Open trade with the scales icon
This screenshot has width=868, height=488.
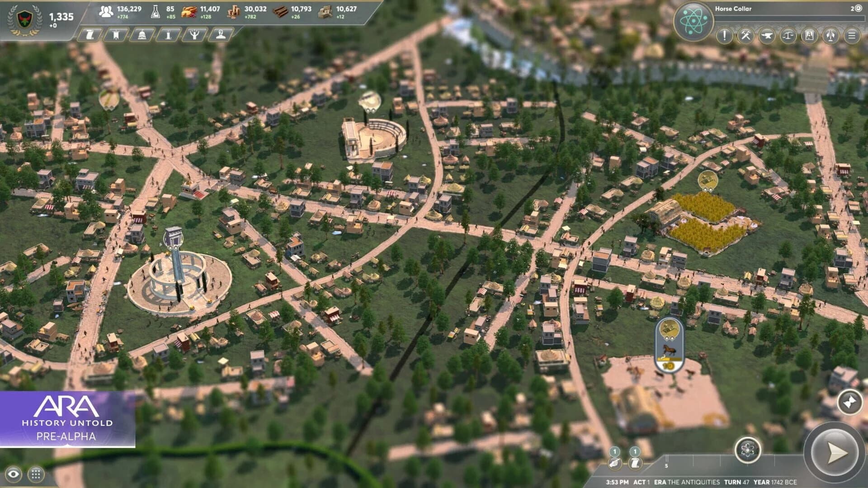(787, 36)
